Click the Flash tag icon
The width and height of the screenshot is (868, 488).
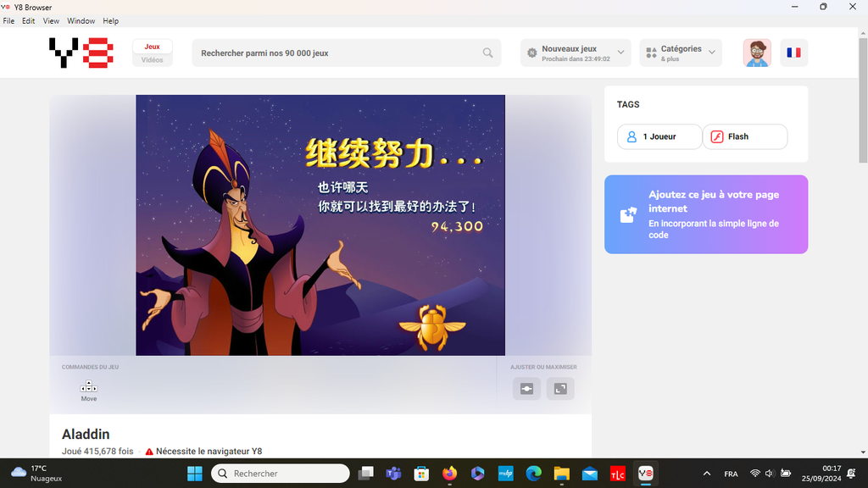pyautogui.click(x=717, y=136)
